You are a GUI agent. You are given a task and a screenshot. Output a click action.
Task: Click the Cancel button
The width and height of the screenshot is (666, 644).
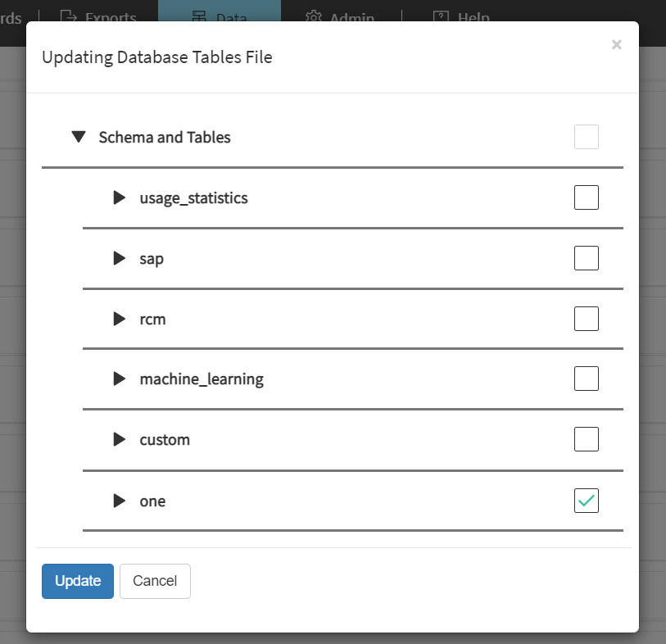coord(155,581)
